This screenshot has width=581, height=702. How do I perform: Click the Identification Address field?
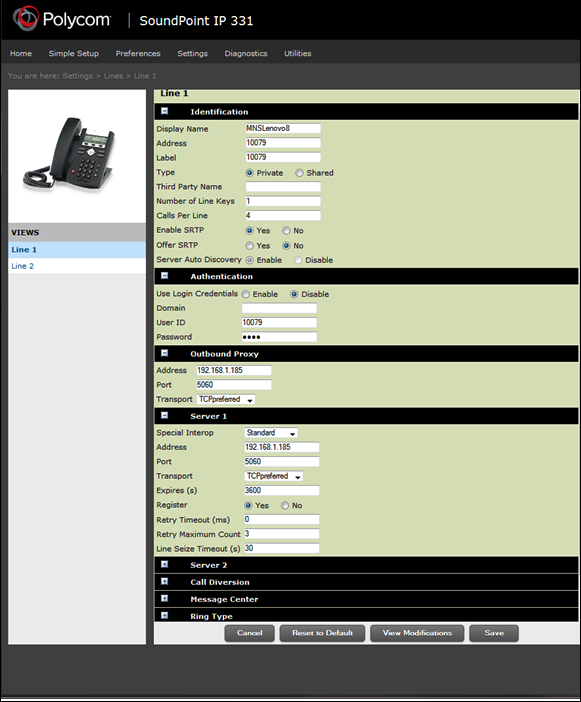coord(283,143)
